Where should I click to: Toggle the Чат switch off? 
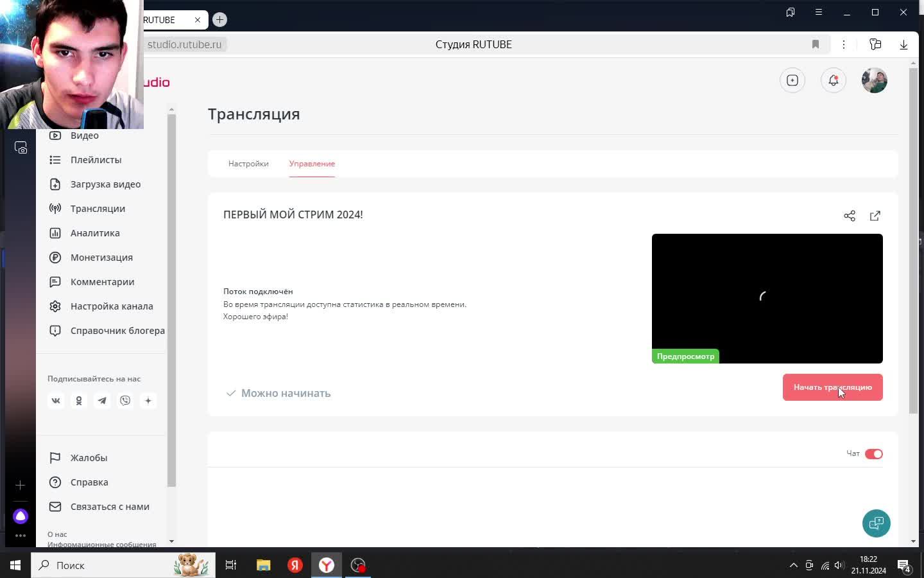[x=874, y=454]
